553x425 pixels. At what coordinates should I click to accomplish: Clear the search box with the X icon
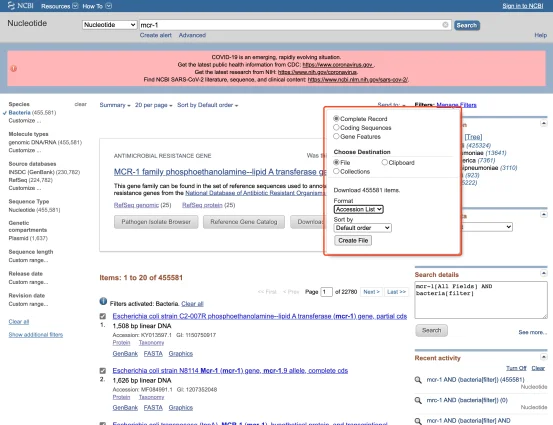(x=445, y=25)
